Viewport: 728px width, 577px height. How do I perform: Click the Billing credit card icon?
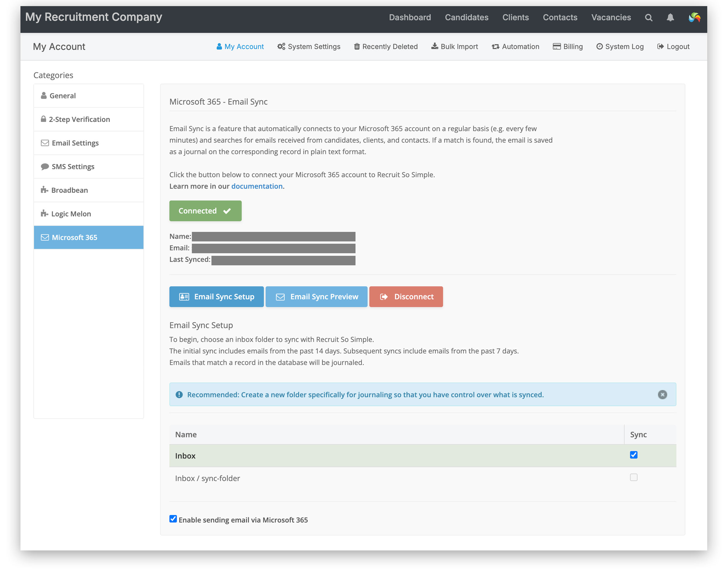(x=556, y=47)
